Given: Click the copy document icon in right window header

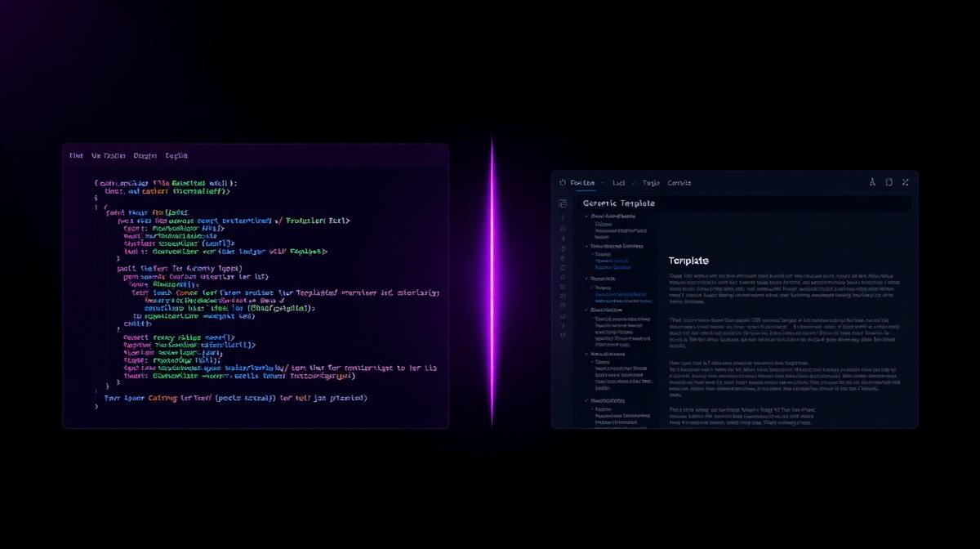Looking at the screenshot, I should pos(889,183).
